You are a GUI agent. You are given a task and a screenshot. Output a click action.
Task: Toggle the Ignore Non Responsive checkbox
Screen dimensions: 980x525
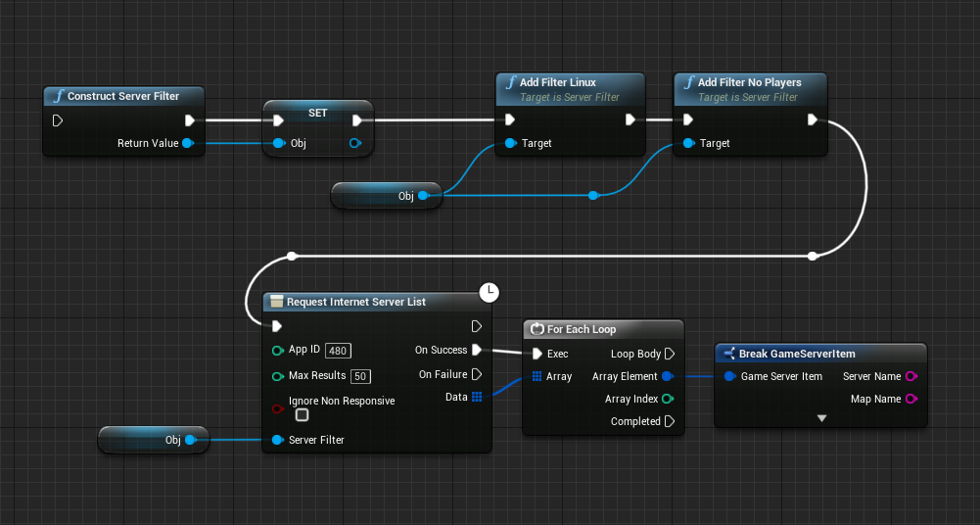pos(303,414)
